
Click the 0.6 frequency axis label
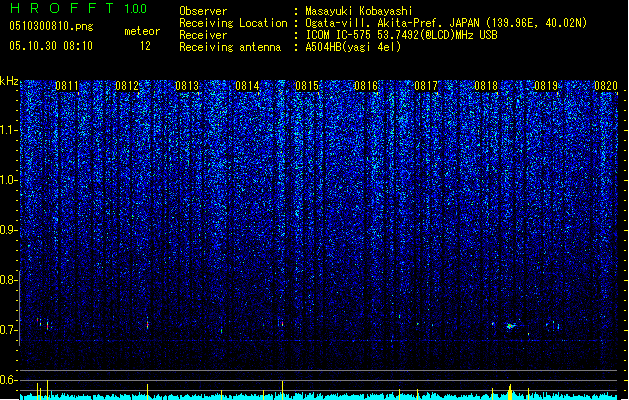9,380
